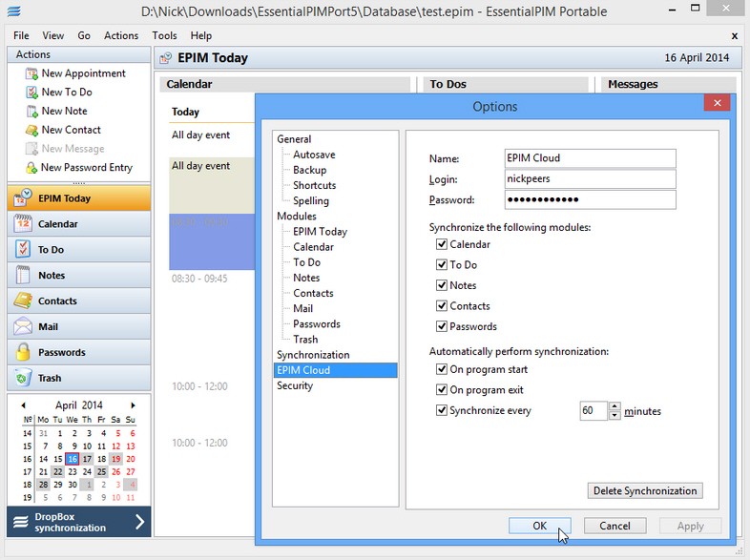Uncheck the Calendar synchronization checkbox

pos(442,244)
